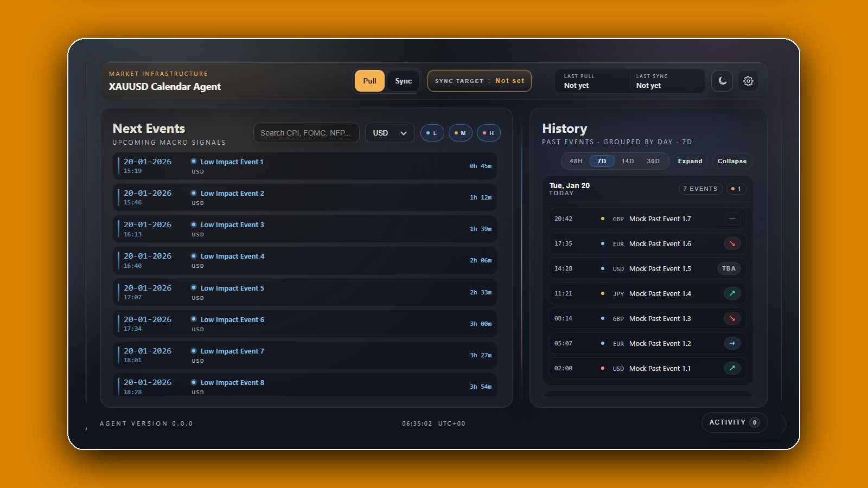Open the Sync Target setting
The height and width of the screenshot is (488, 868).
[x=480, y=81]
